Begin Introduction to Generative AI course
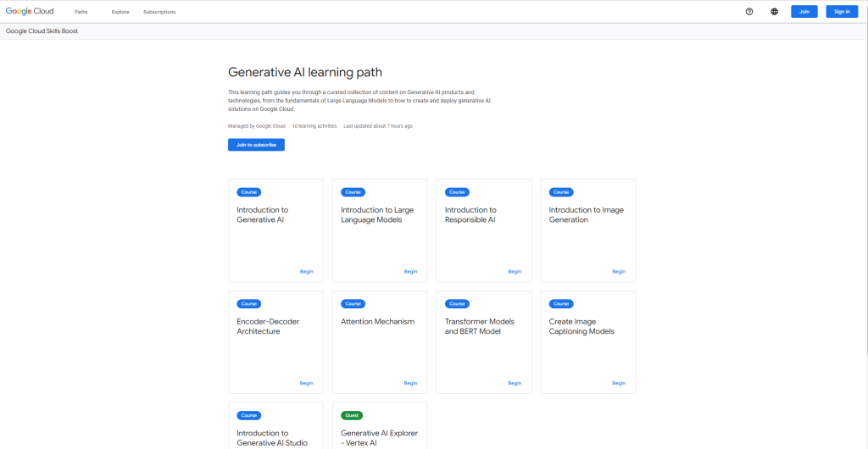868x449 pixels. [x=306, y=271]
